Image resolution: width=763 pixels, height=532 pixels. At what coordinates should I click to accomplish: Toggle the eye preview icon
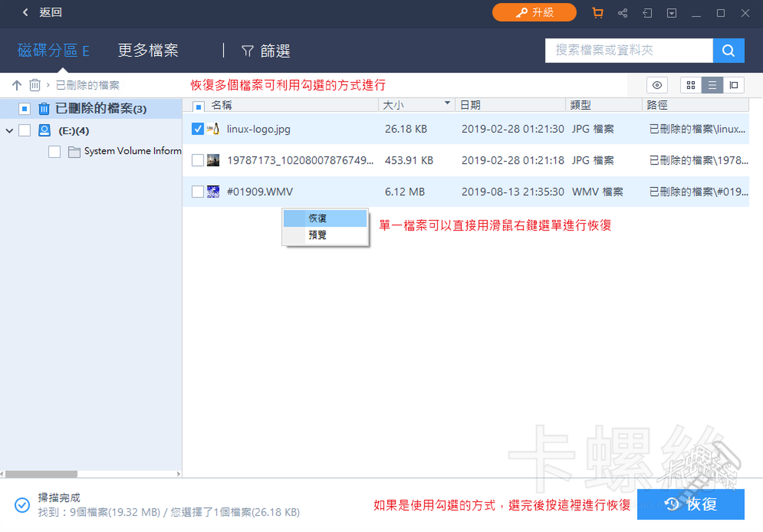click(657, 85)
